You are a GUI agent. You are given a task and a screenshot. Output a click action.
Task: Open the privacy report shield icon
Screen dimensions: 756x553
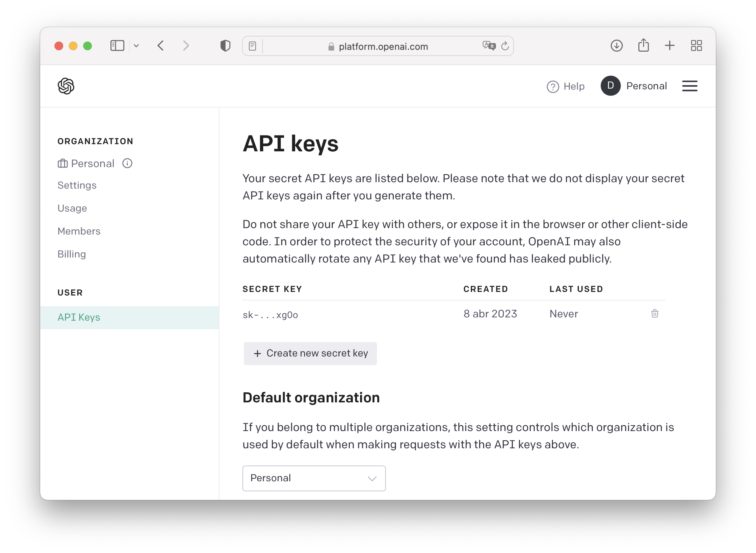(x=225, y=46)
